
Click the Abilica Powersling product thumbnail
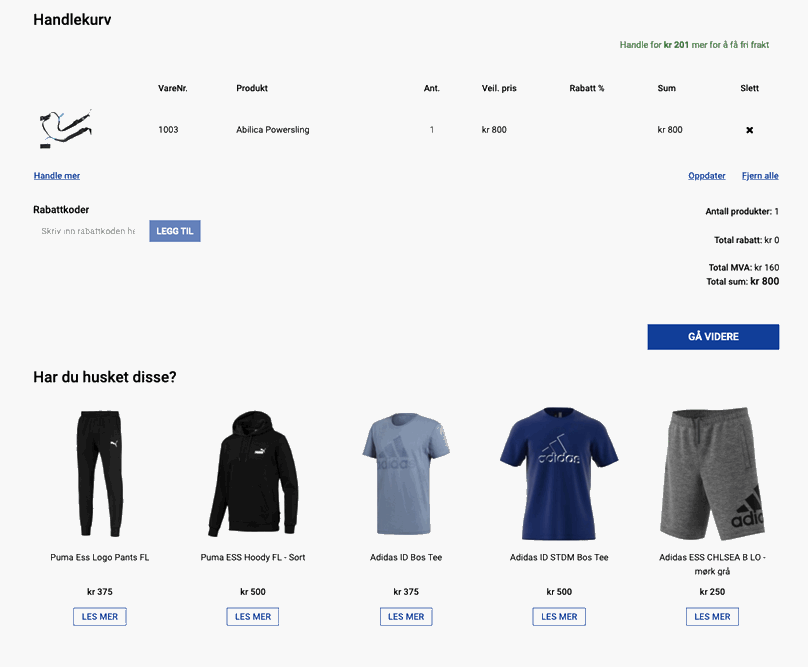pos(65,129)
